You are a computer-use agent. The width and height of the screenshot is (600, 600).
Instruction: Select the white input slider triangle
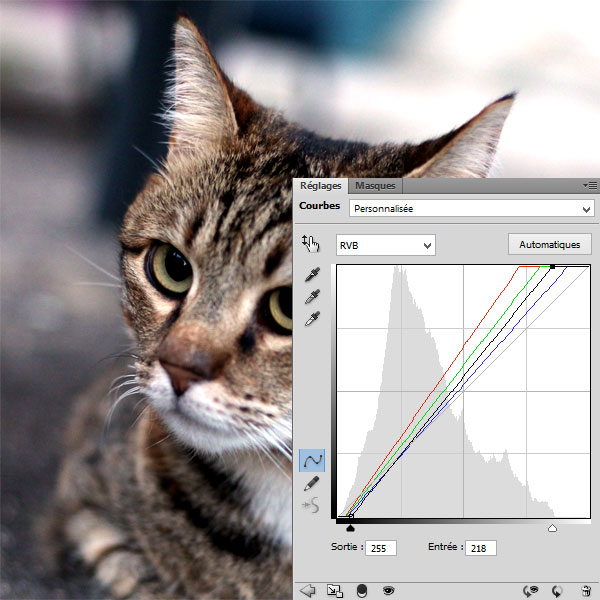click(552, 528)
